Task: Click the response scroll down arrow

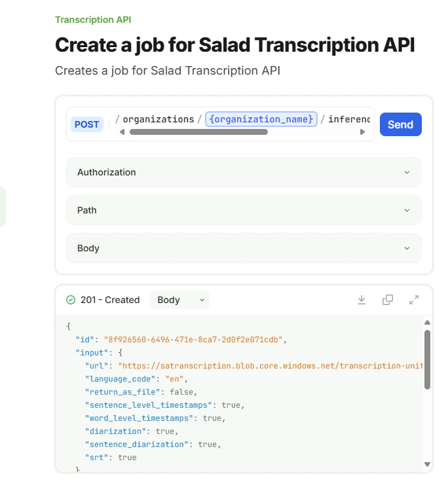Action: click(x=428, y=464)
